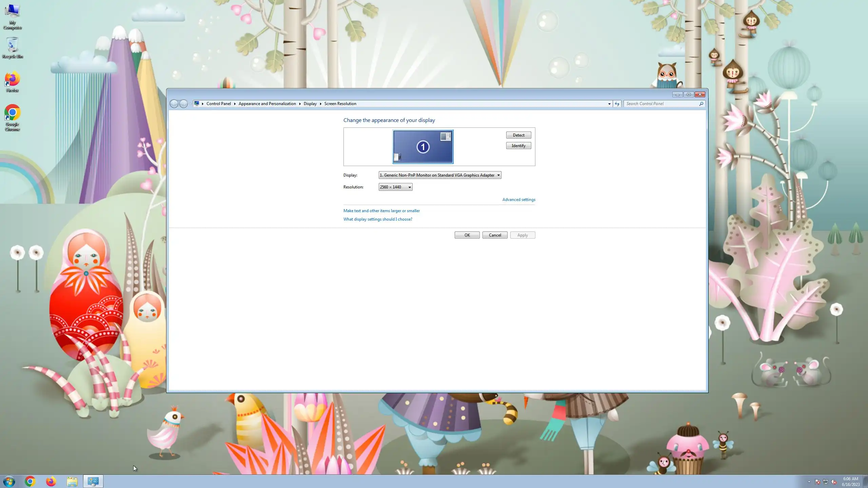Click the Search Control Panel field
The width and height of the screenshot is (868, 488).
pyautogui.click(x=660, y=104)
